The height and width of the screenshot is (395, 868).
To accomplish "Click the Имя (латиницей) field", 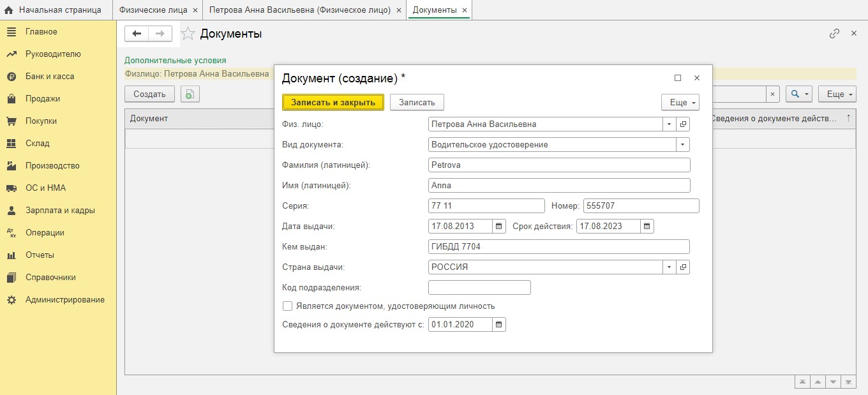I will [x=559, y=186].
